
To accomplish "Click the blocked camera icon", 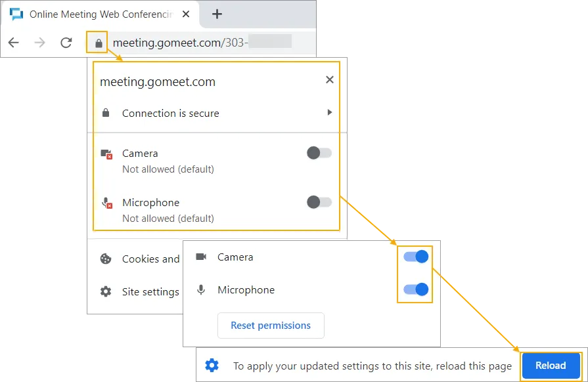I will tap(106, 154).
